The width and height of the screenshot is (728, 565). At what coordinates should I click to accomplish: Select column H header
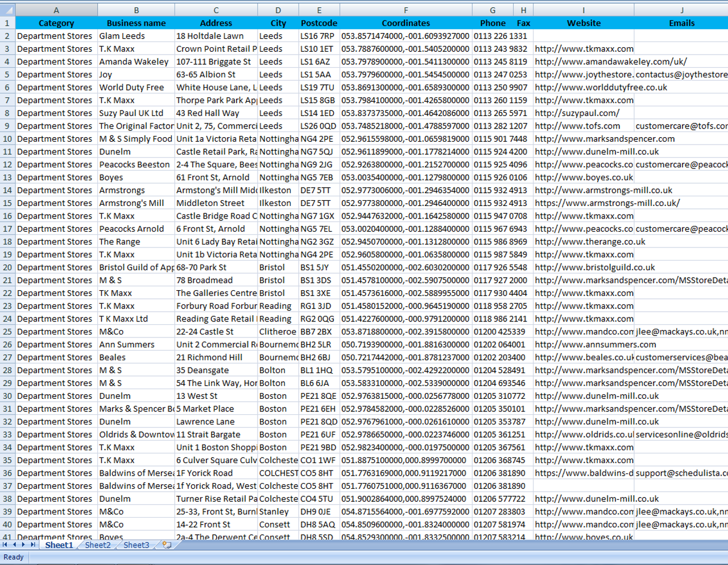coord(523,10)
